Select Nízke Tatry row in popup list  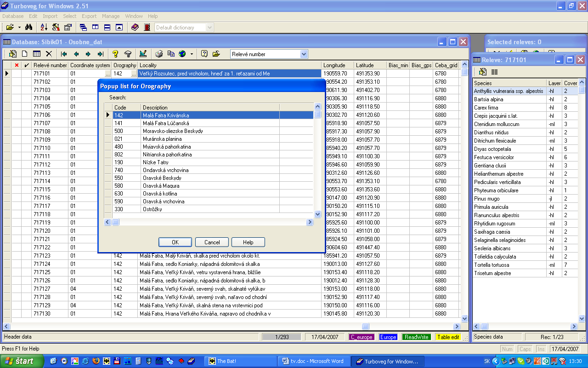pos(156,162)
